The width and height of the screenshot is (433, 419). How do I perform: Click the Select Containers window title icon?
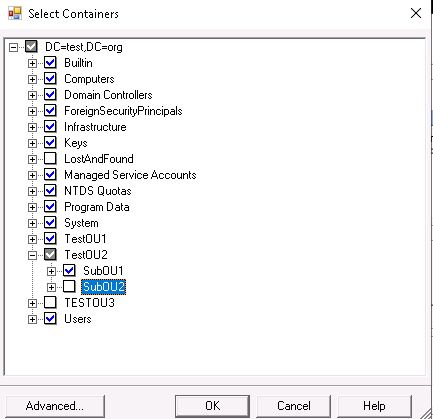pos(15,13)
